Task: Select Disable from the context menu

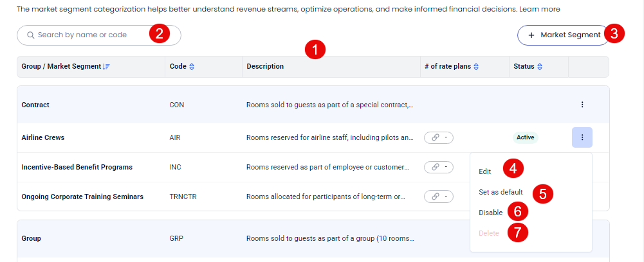Action: [490, 213]
